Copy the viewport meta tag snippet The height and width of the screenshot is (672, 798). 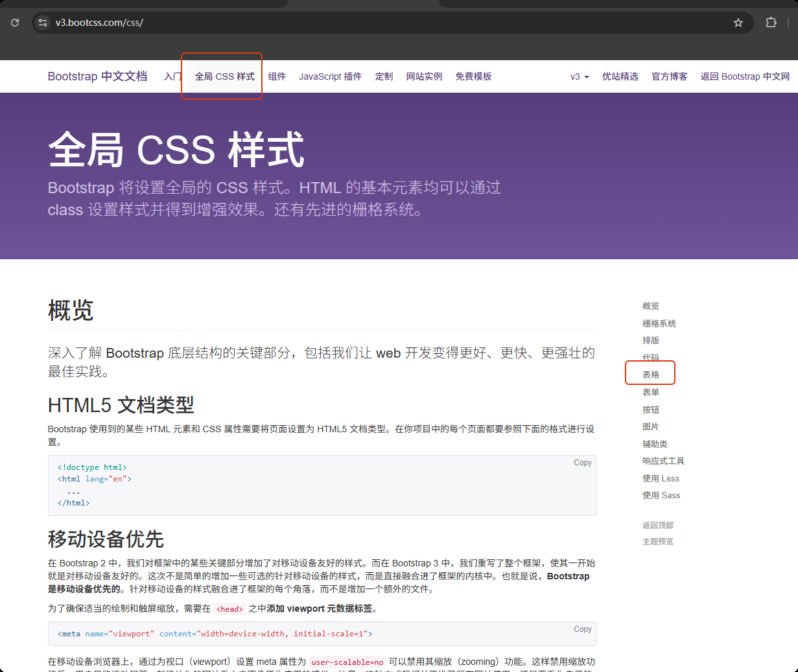point(582,629)
